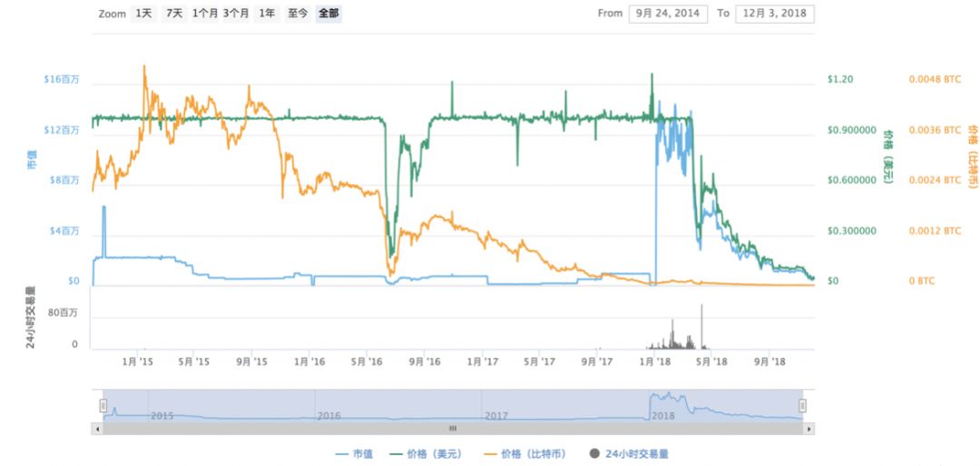980x466 pixels.
Task: Set zoom range to 3个月
Action: pos(236,13)
